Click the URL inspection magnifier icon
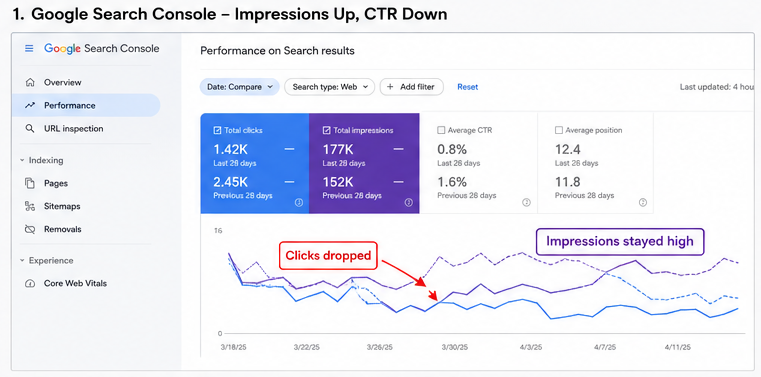The image size is (761, 377). pos(30,129)
